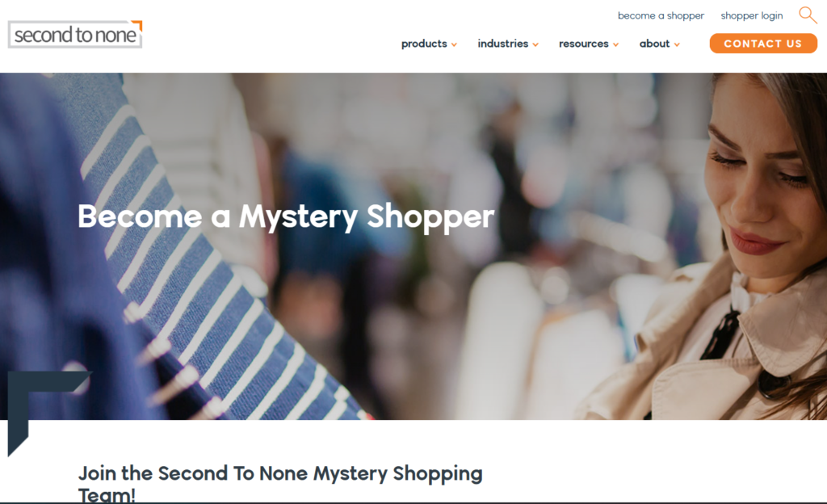Open the Second to None logo homepage
Image resolution: width=827 pixels, height=504 pixels.
75,35
